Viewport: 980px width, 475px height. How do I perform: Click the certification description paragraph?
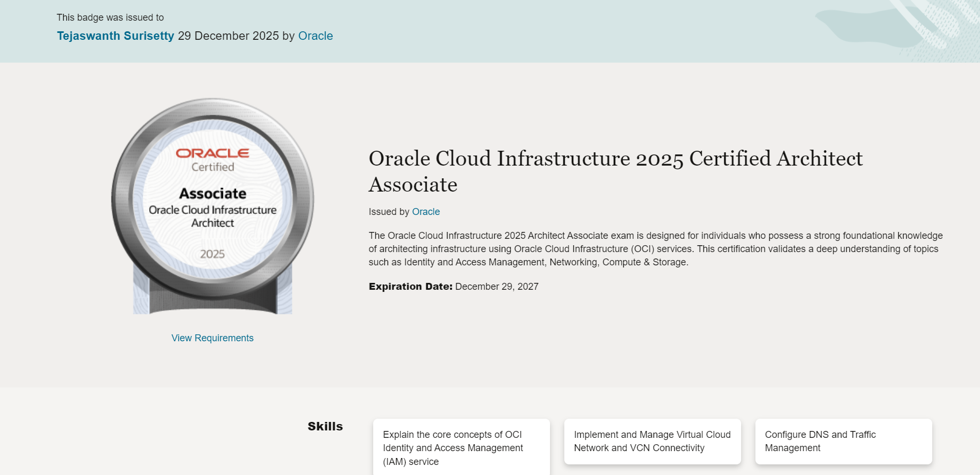[x=656, y=249]
